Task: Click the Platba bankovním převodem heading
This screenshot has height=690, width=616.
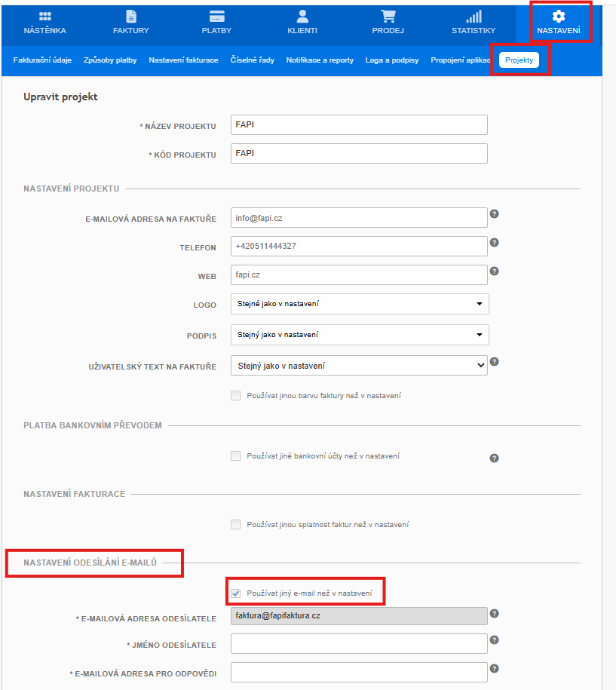Action: (x=93, y=425)
